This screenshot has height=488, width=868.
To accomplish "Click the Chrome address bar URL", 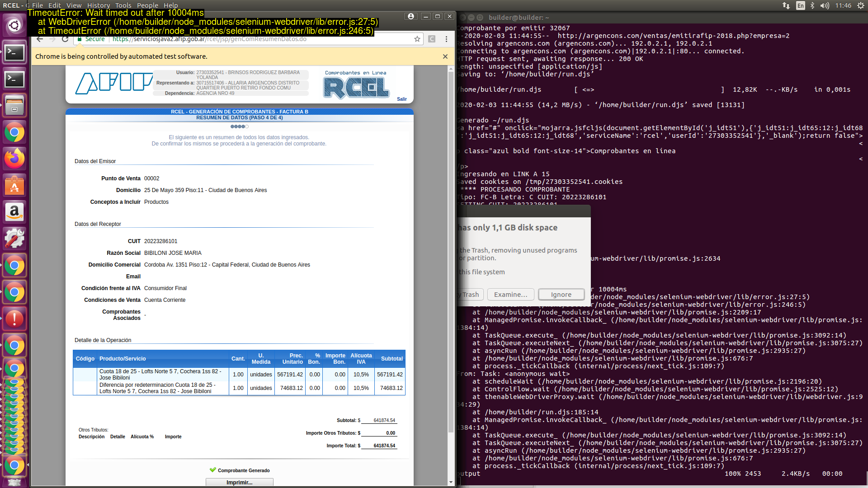I will tap(209, 39).
